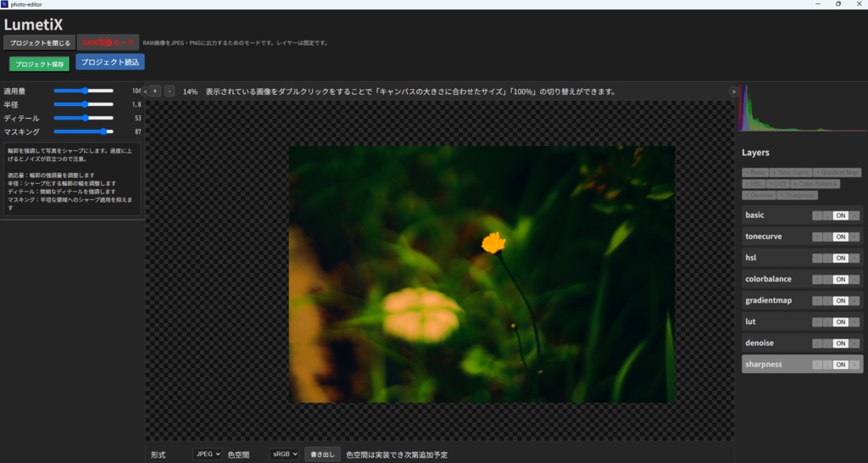Move the colorbalance layer down
The image size is (868, 463).
coord(827,280)
